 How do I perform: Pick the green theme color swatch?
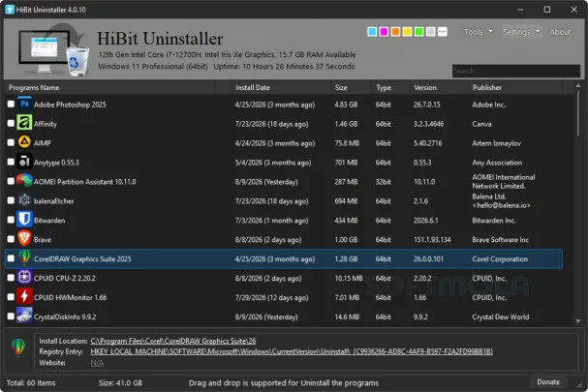pos(418,32)
